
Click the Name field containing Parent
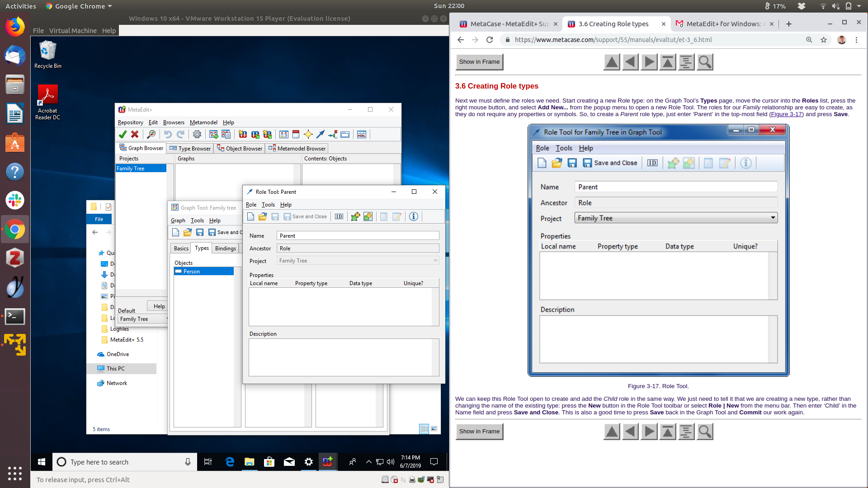(357, 236)
